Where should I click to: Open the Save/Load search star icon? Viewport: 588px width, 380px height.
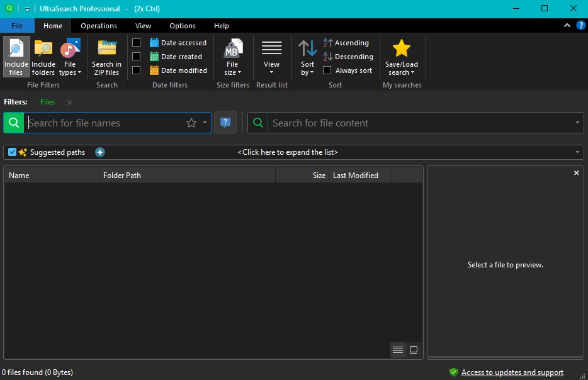tap(401, 49)
